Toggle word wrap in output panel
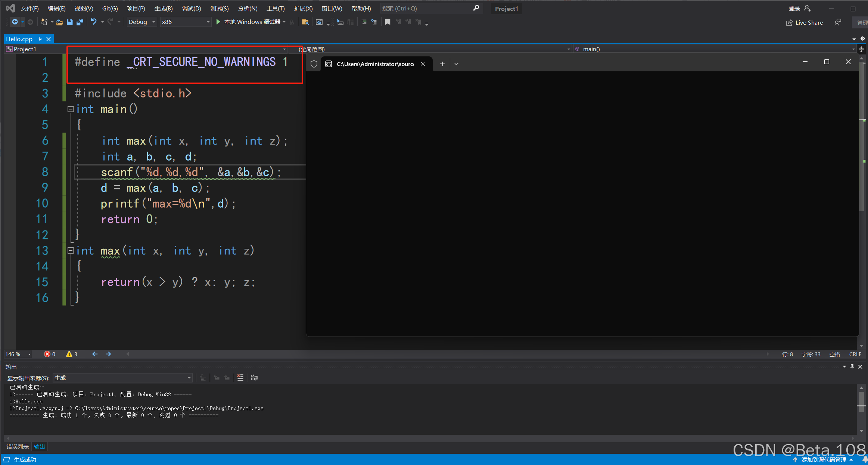 (254, 378)
